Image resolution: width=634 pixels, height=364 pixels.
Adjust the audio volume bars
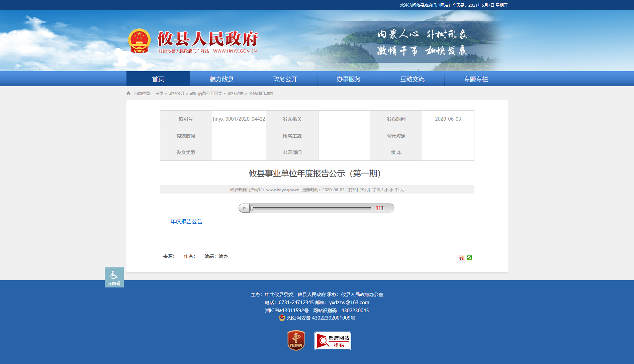coord(379,208)
